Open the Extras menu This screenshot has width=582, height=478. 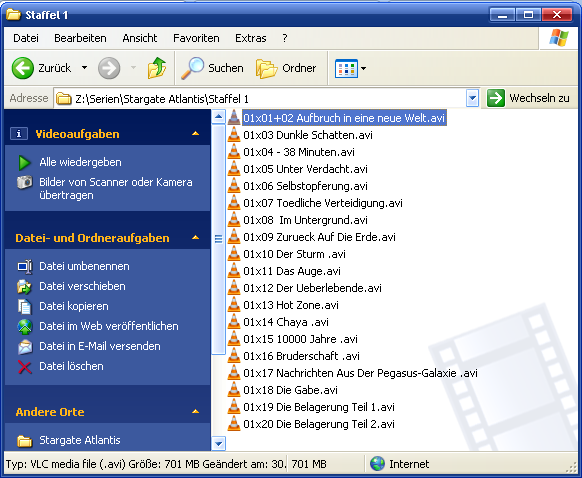click(251, 38)
